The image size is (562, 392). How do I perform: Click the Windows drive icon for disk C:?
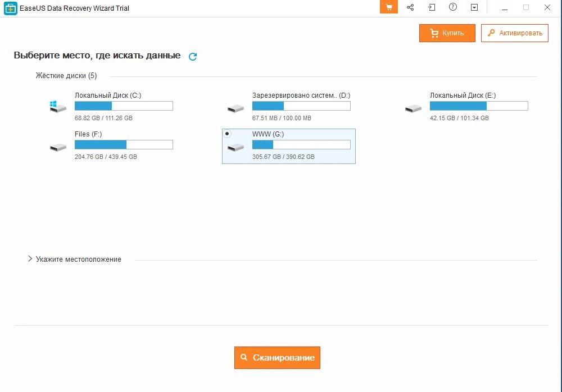point(58,106)
